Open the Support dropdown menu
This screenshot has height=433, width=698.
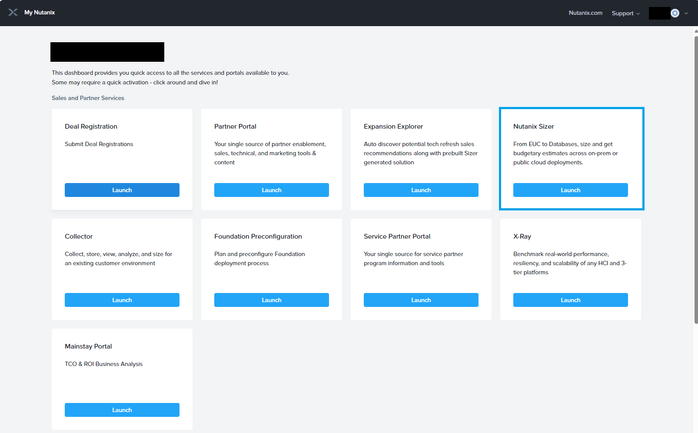click(625, 13)
